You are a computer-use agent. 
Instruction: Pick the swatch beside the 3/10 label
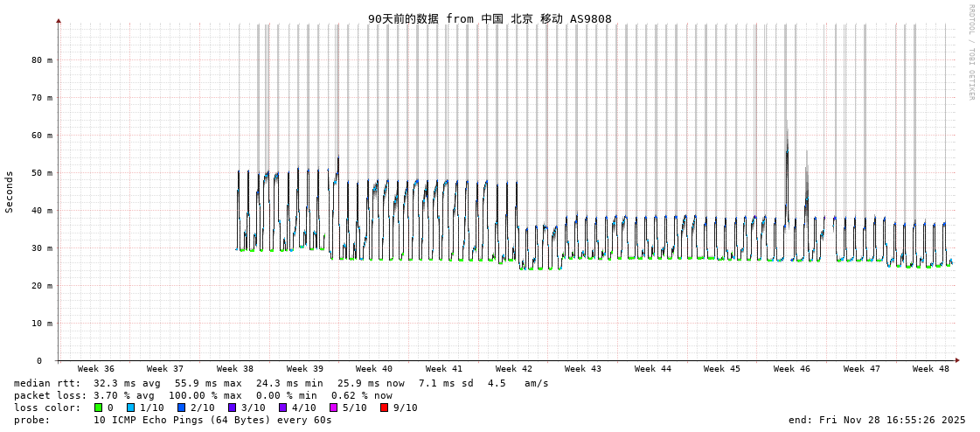coord(233,408)
